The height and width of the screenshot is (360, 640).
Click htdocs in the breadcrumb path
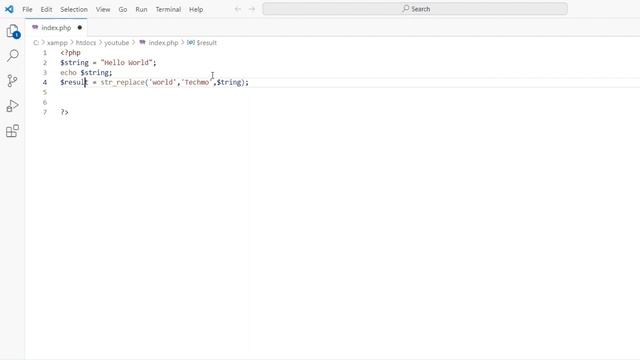click(86, 42)
